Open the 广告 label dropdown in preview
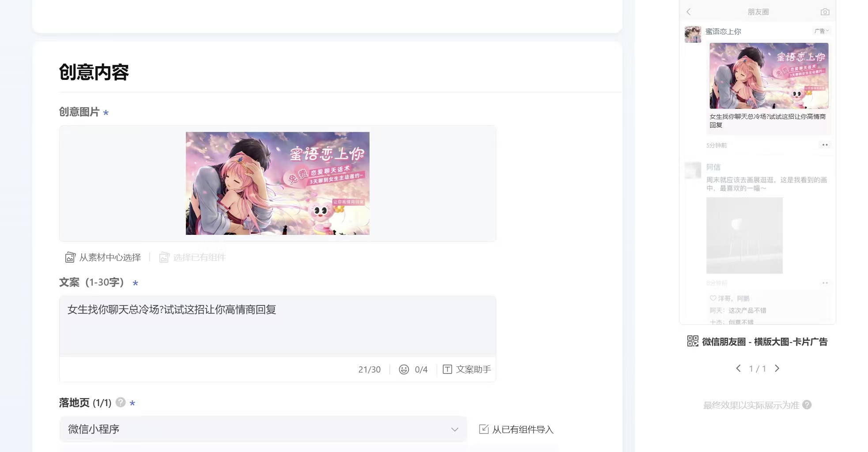This screenshot has height=452, width=868. point(822,31)
